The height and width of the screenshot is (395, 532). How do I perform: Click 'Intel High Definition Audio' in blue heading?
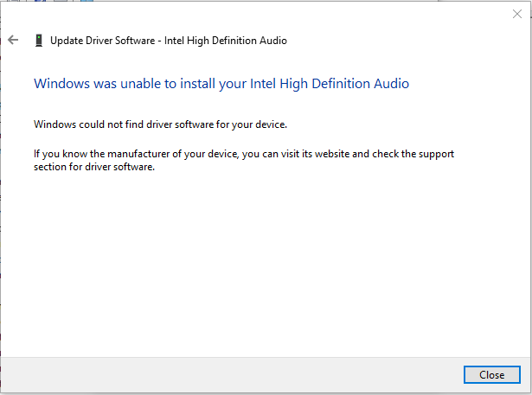330,84
